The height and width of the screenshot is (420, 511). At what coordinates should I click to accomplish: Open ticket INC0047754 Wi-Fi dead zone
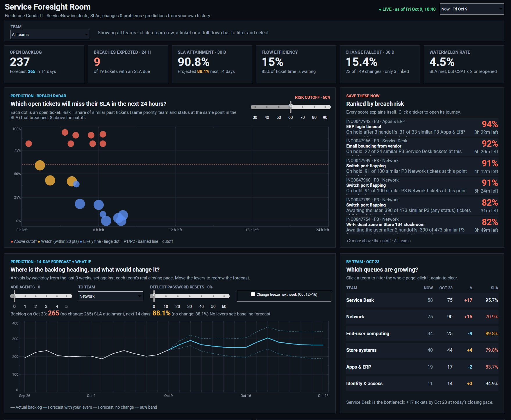tap(422, 225)
